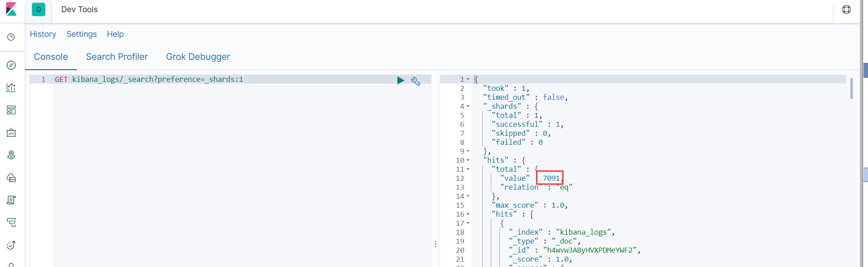
Task: Click the response pane vertical scrollbar
Action: click(x=851, y=89)
